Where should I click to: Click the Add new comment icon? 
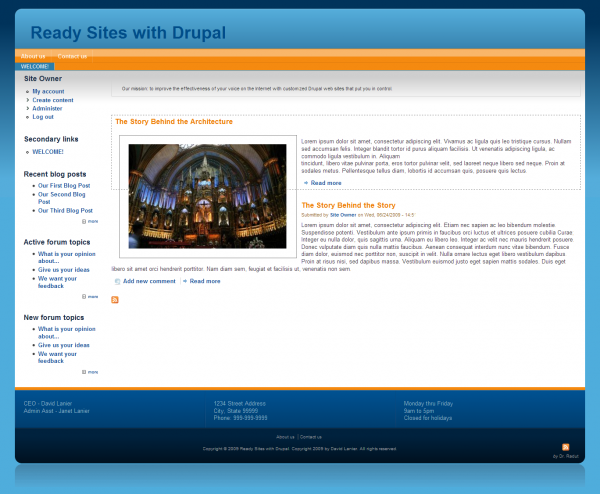click(x=117, y=281)
